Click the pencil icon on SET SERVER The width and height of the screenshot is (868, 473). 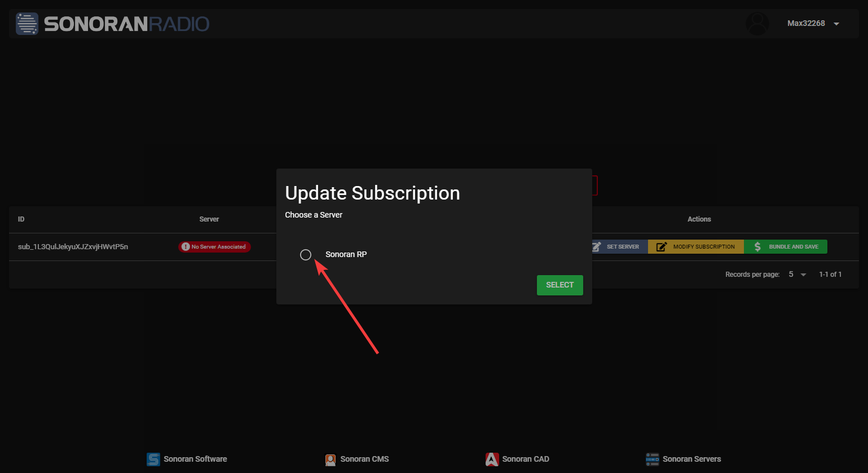point(596,247)
